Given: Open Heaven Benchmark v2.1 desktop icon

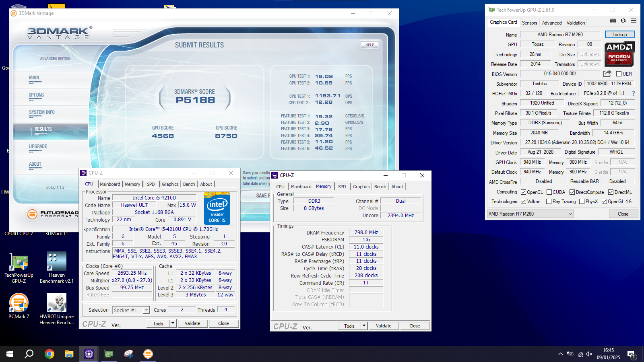Looking at the screenshot, I should (57, 267).
